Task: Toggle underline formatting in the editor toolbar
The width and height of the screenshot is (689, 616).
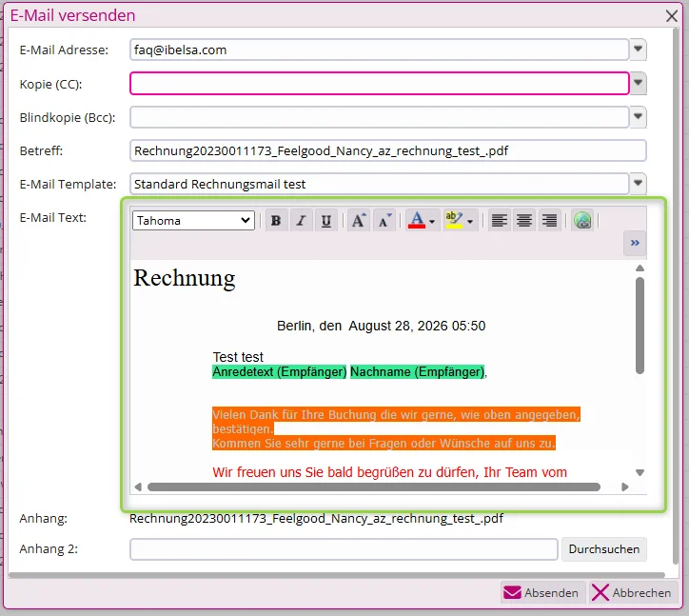Action: (x=326, y=220)
